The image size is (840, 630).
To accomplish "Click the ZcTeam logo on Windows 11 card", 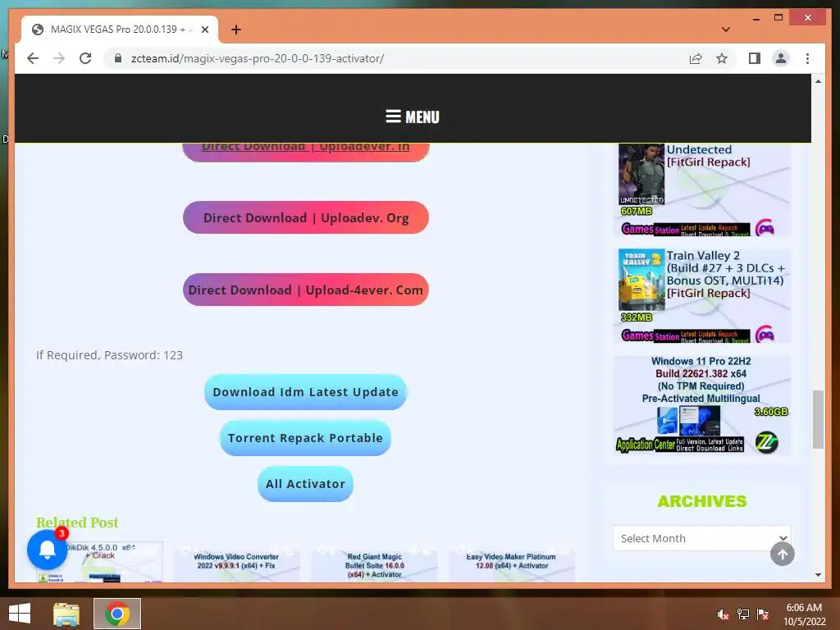I will (767, 442).
